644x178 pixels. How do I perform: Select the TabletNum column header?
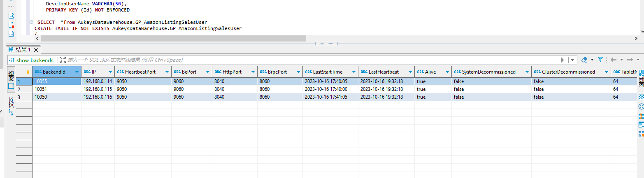point(625,72)
